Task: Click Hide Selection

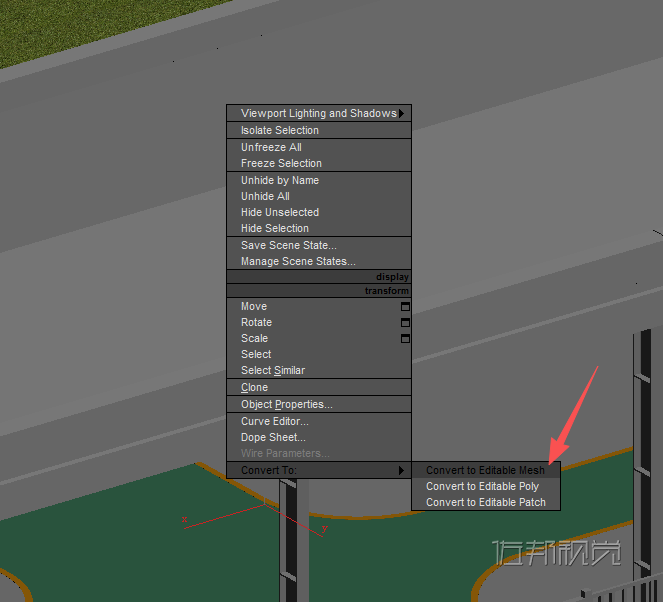Action: click(x=319, y=228)
